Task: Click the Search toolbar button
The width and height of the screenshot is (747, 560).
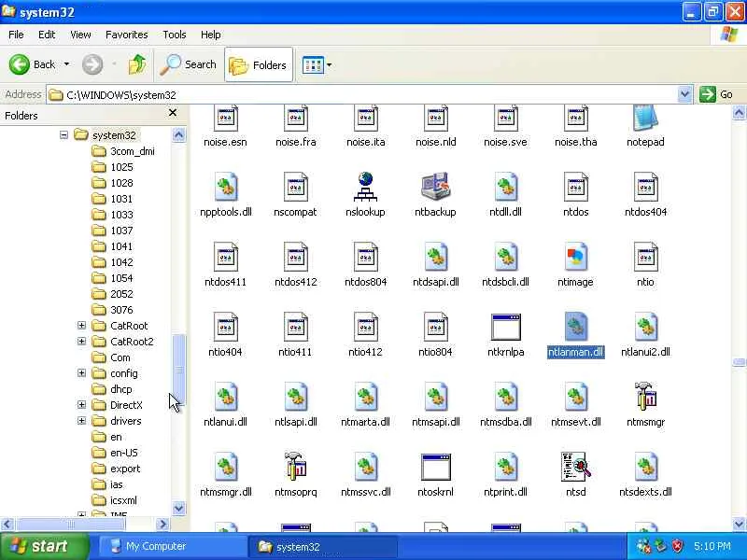Action: pyautogui.click(x=189, y=64)
